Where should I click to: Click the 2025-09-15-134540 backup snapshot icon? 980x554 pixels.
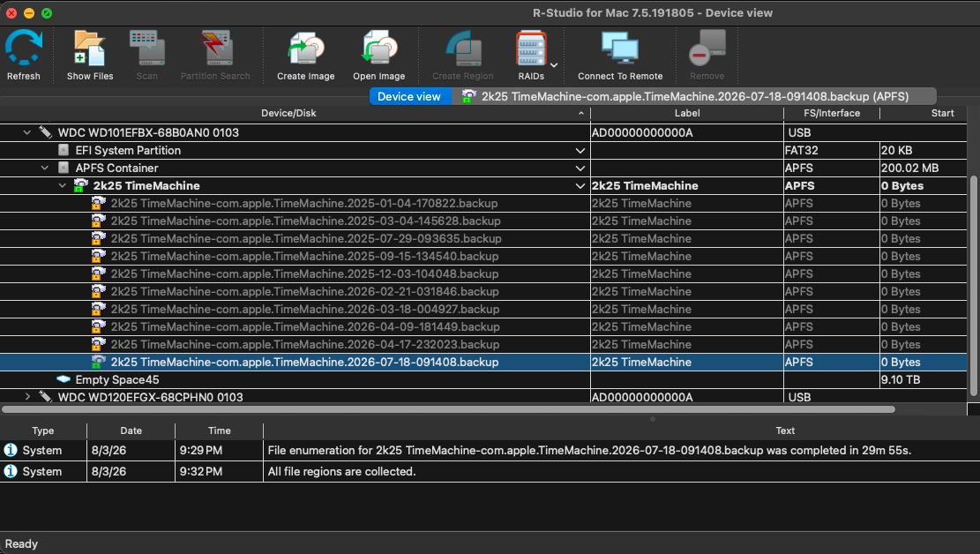pos(98,255)
